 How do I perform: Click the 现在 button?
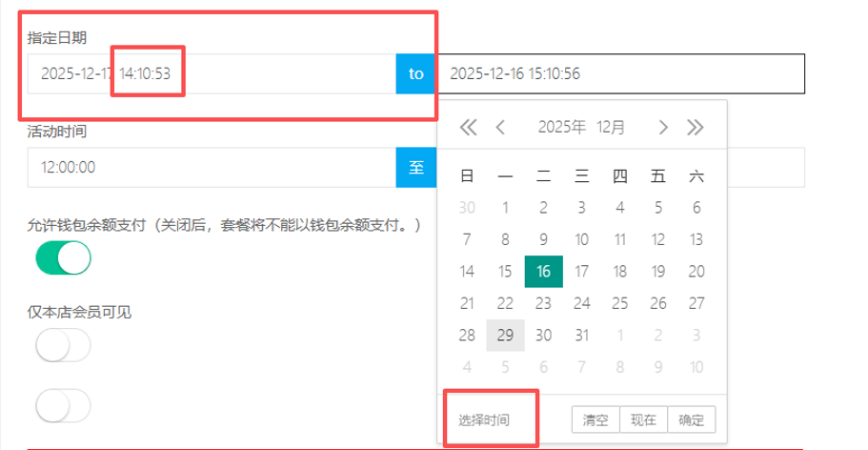(644, 420)
